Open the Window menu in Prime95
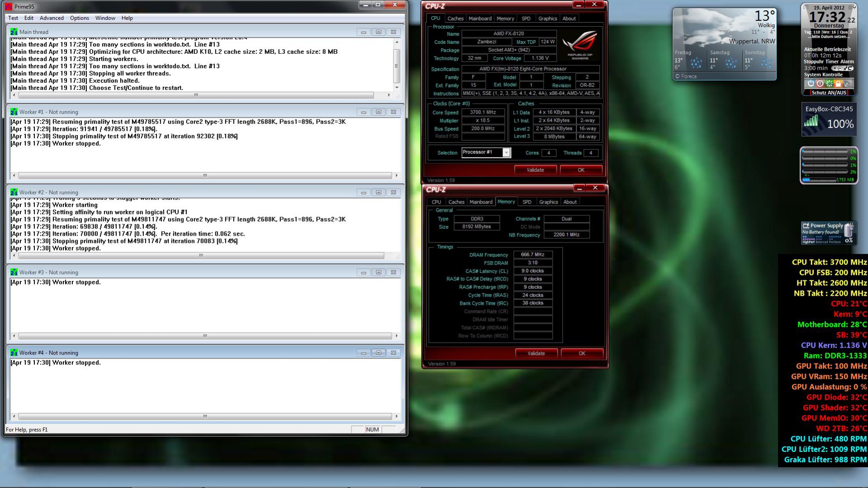 (x=105, y=18)
